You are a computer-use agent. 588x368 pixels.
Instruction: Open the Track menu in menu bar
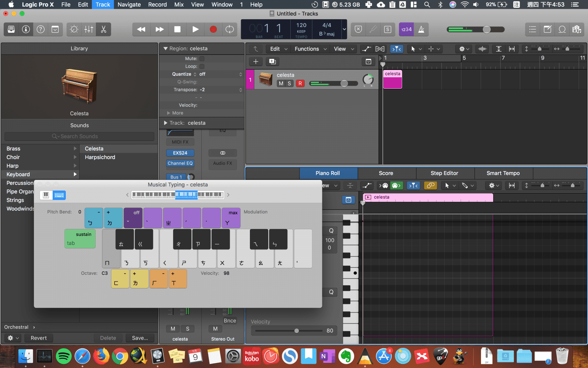click(103, 4)
